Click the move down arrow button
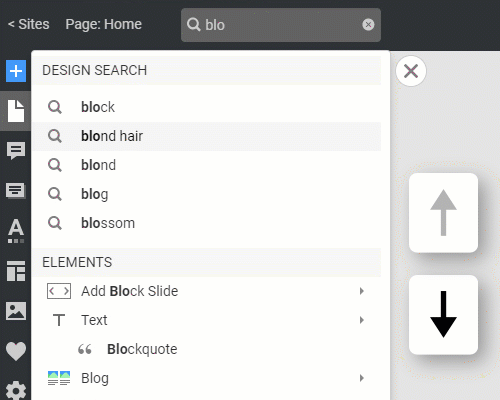Image resolution: width=500 pixels, height=400 pixels. pyautogui.click(x=443, y=315)
